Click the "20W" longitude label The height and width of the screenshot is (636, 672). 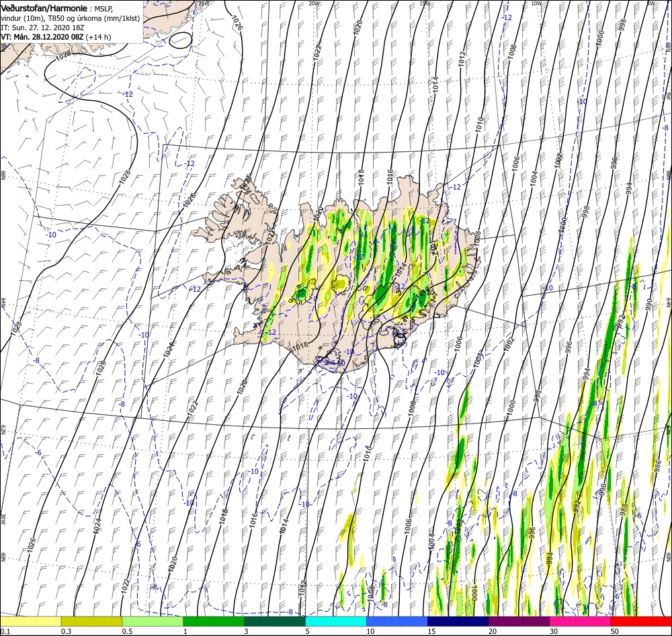[x=314, y=3]
